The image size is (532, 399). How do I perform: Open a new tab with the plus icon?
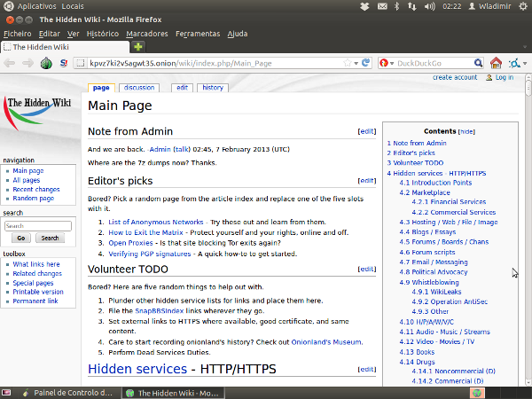click(137, 47)
